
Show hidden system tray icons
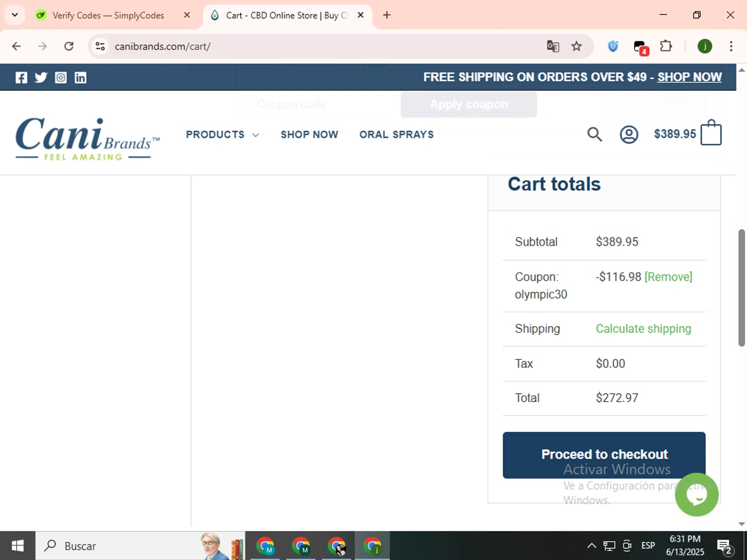click(591, 546)
